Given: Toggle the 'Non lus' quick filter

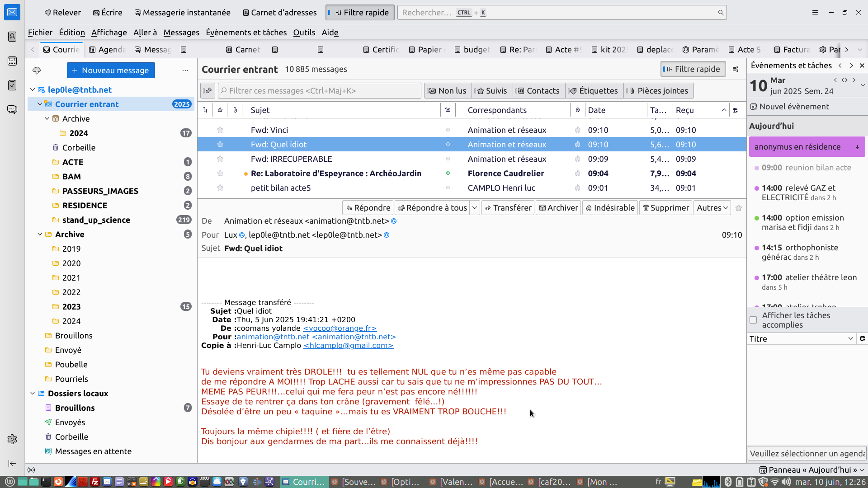Looking at the screenshot, I should point(448,91).
